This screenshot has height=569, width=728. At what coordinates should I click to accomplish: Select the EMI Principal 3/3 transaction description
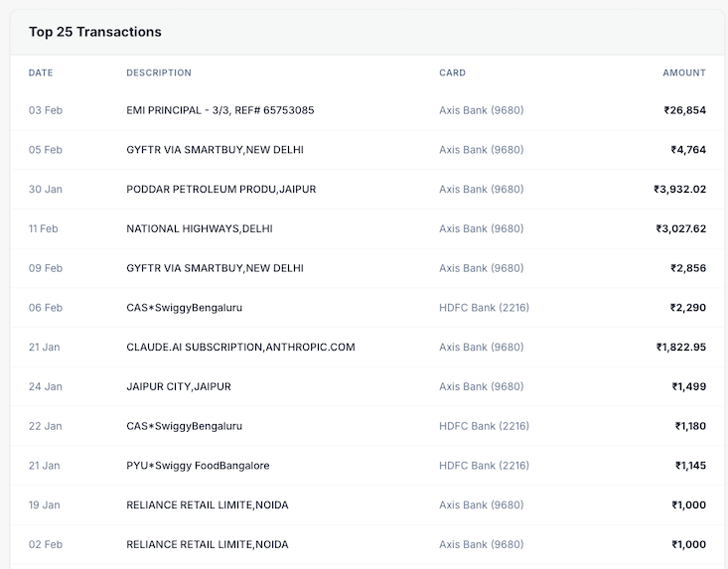click(219, 110)
